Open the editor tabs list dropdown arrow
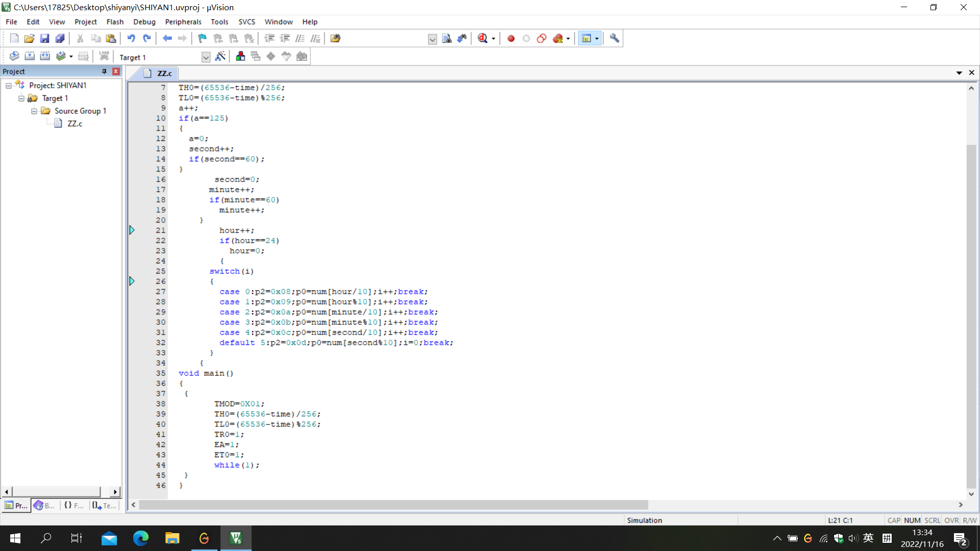 tap(959, 73)
